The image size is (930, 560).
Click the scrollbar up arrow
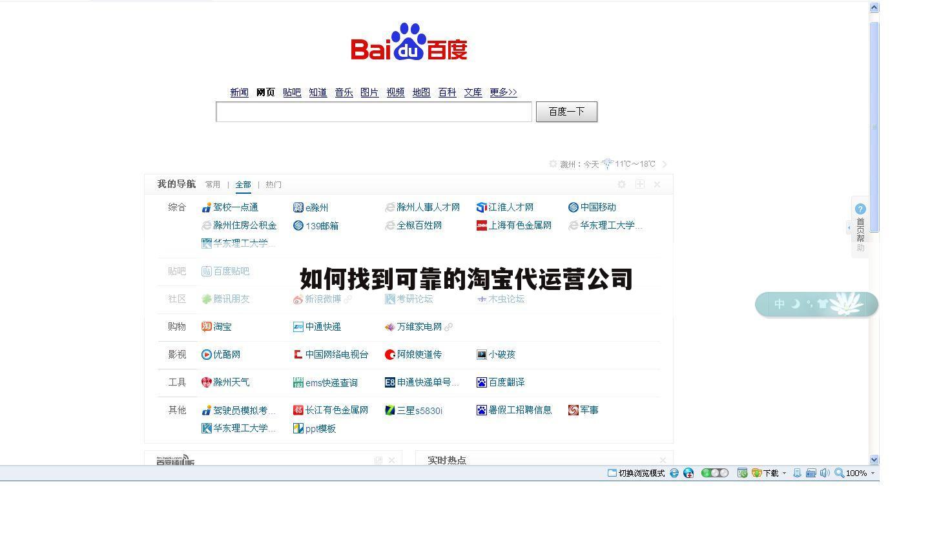coord(874,8)
